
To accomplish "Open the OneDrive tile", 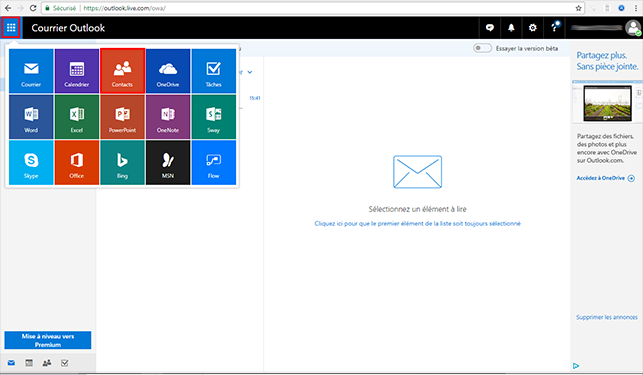I will point(168,71).
